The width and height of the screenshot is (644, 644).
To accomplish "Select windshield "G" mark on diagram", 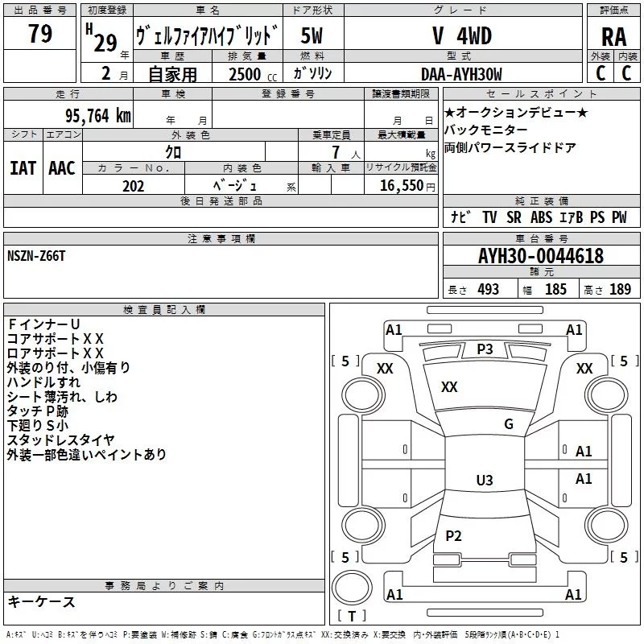I will [x=509, y=423].
